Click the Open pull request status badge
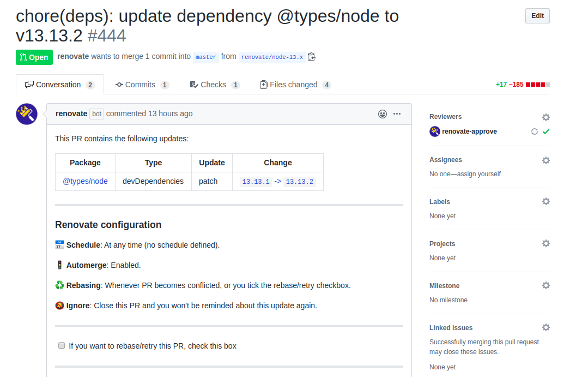The image size is (588, 377). (x=34, y=57)
